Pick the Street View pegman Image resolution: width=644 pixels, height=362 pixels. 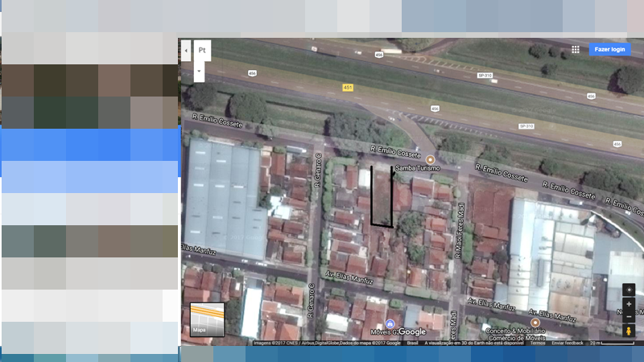(629, 331)
